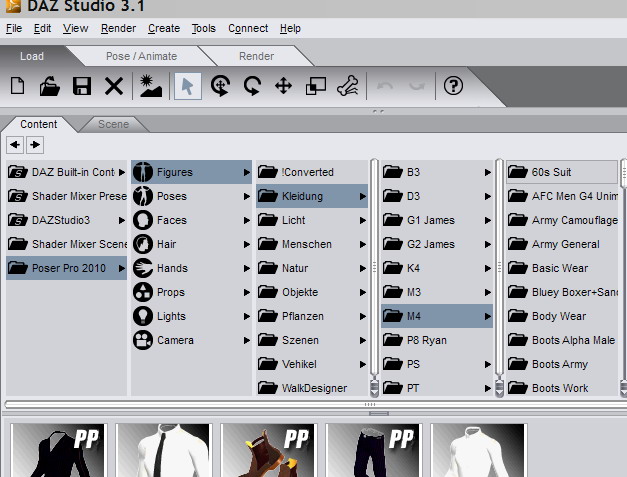Click the Save floppy disk icon
Viewport: 627px width, 477px height.
click(82, 86)
